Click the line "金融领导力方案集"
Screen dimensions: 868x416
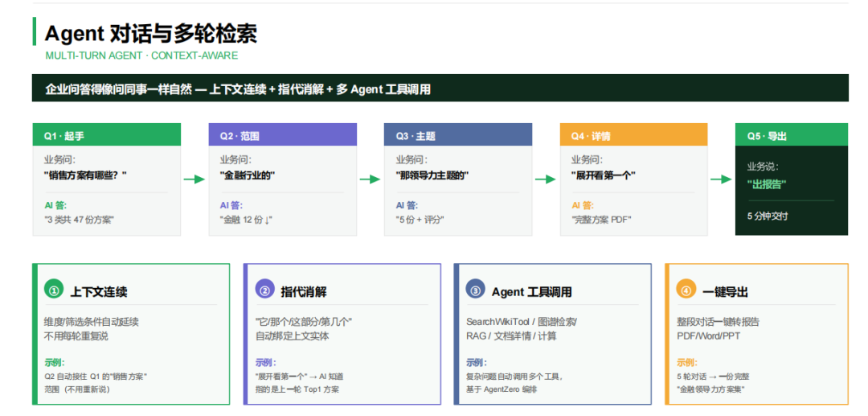710,389
